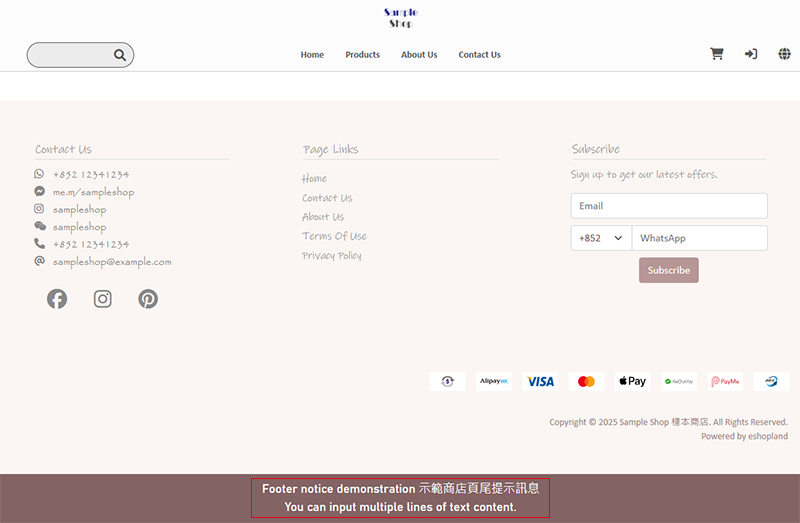Image resolution: width=800 pixels, height=523 pixels.
Task: Open the Instagram social icon
Action: point(103,299)
